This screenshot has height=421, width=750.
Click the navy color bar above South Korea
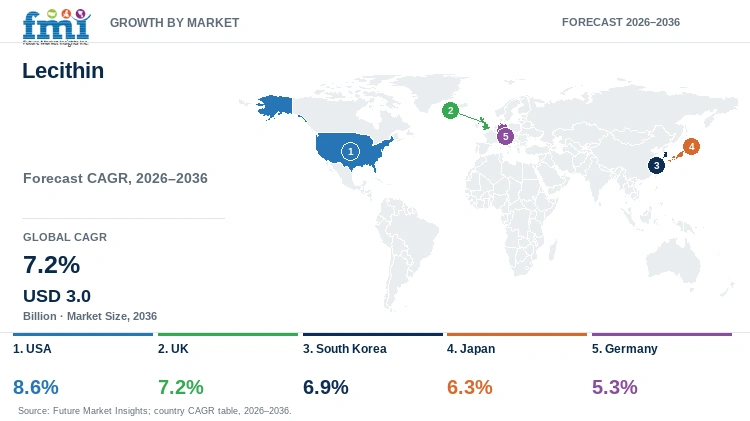(373, 334)
